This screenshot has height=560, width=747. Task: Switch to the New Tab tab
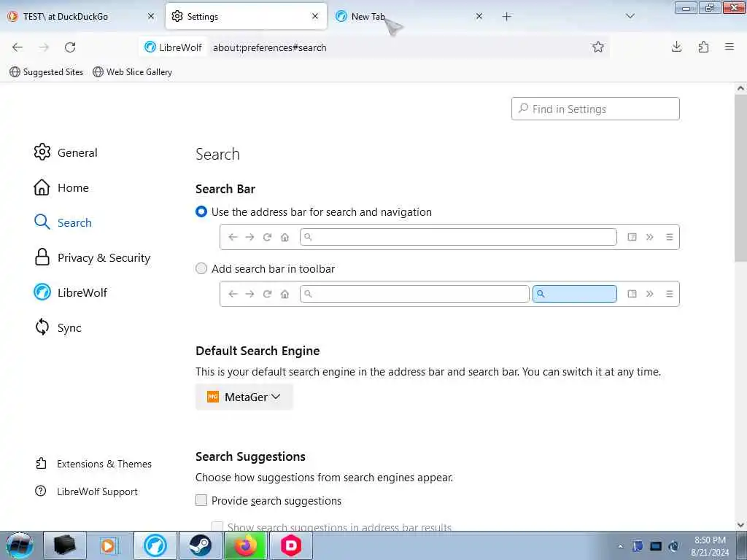tap(410, 16)
